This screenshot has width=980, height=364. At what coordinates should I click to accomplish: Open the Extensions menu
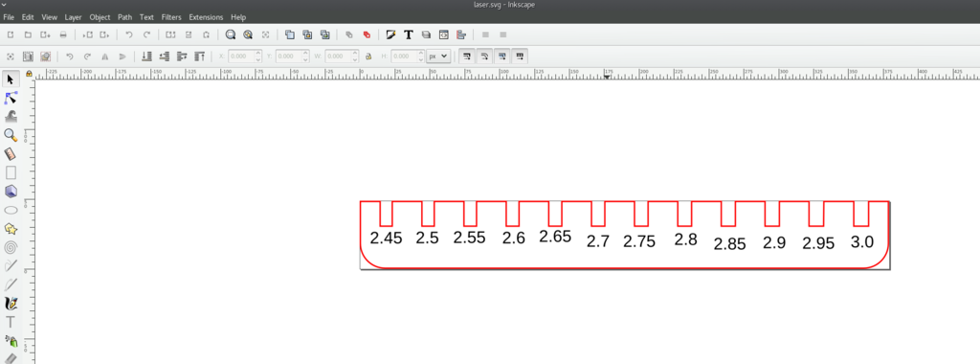tap(206, 17)
